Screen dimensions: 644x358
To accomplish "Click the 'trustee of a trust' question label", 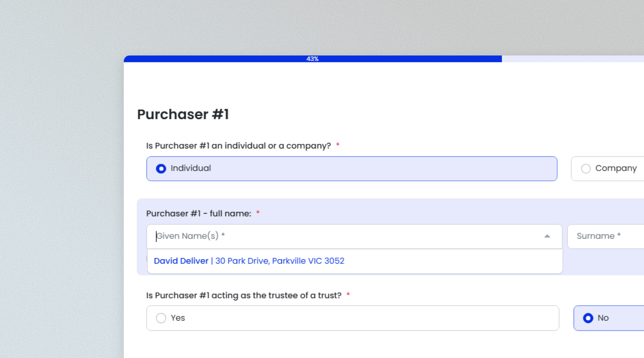I will [244, 296].
